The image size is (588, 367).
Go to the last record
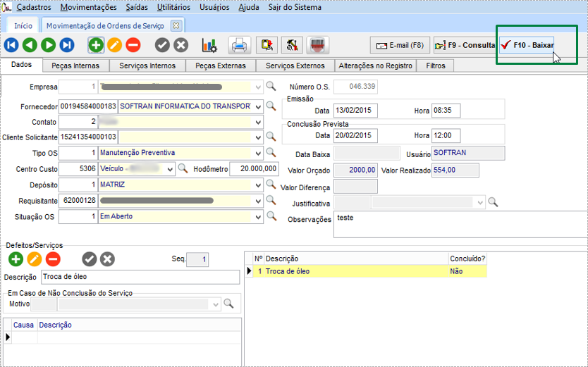[66, 45]
